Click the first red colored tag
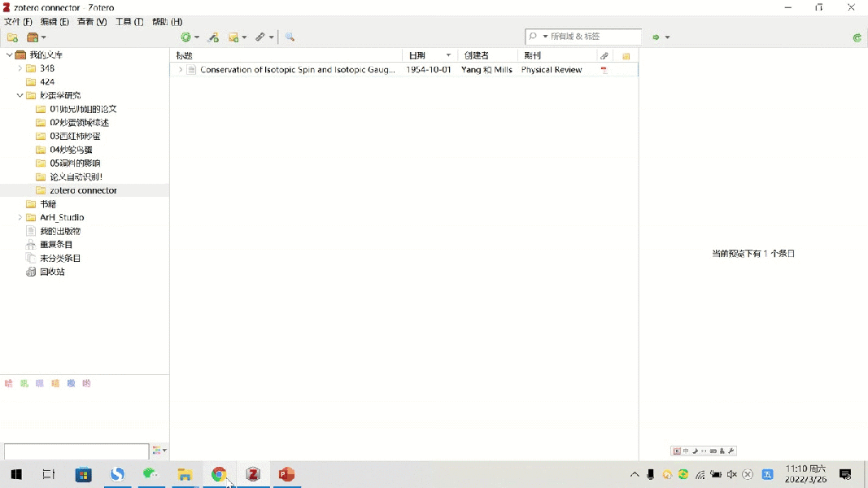 [x=8, y=383]
